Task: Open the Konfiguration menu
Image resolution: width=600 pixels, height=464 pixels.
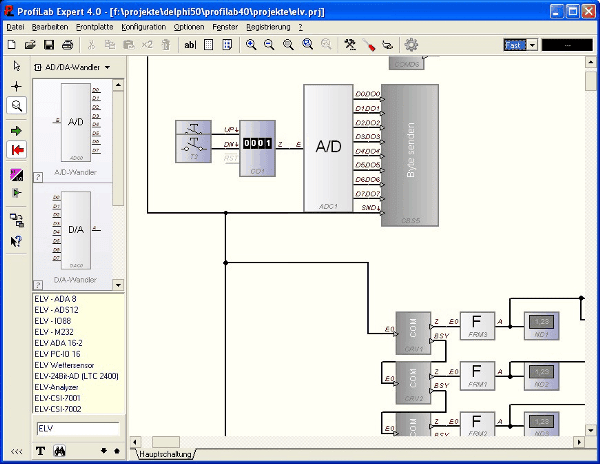Action: (143, 27)
